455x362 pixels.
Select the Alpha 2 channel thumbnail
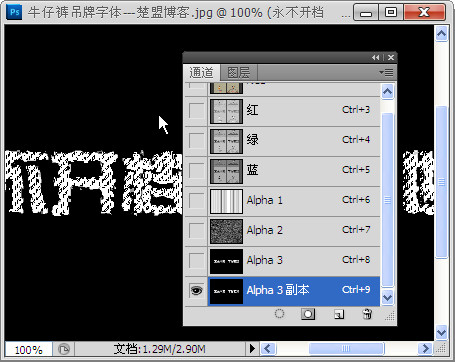[x=226, y=231]
